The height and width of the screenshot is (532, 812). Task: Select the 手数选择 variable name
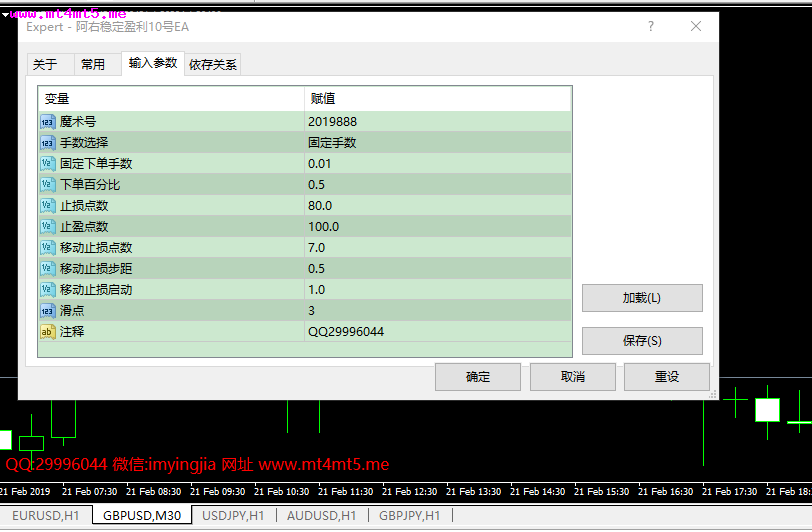pyautogui.click(x=84, y=143)
